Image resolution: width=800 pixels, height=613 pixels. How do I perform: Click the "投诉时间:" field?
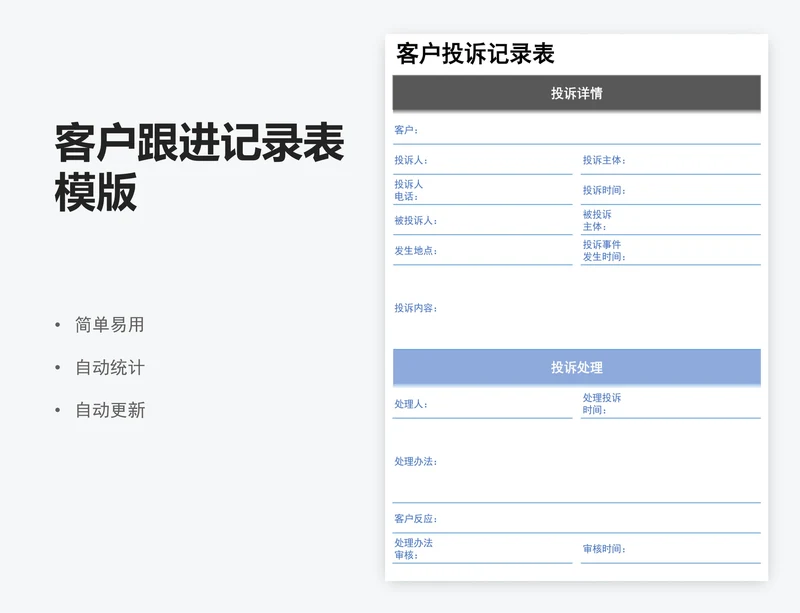670,190
